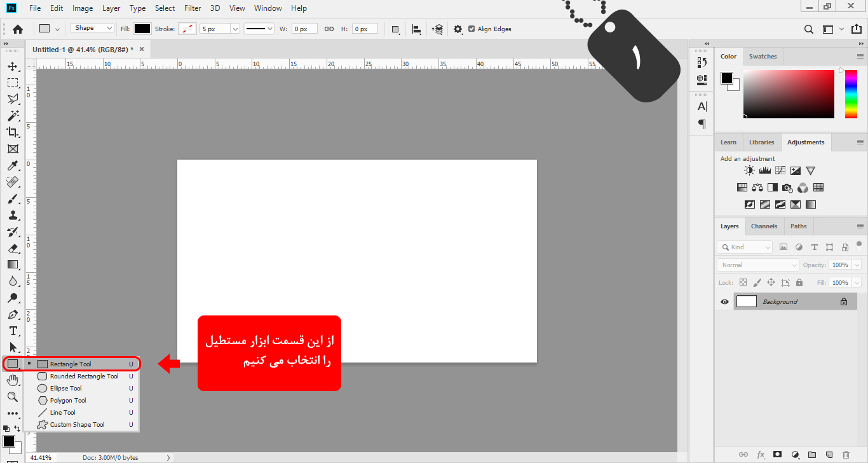The image size is (868, 463).
Task: Open the layer Fill 100% dropdown arrow
Action: pos(857,282)
